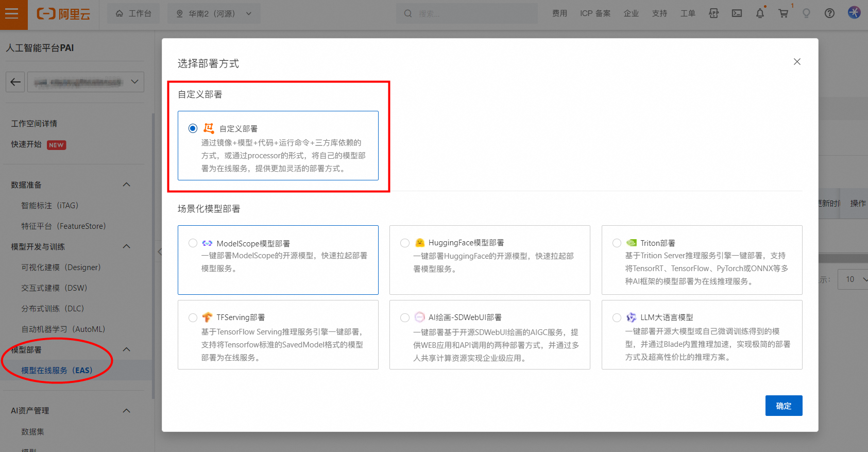This screenshot has height=452, width=868.
Task: Click the 操作 column header
Action: tap(858, 204)
